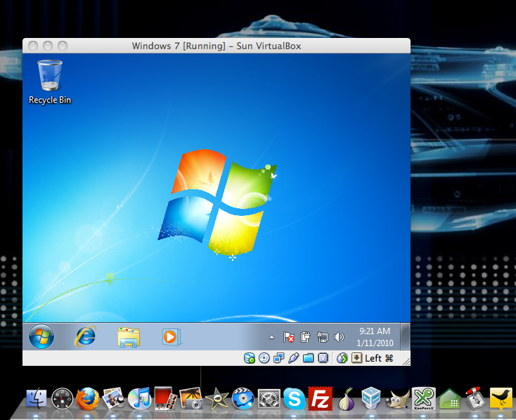Open green house icon in Dock

(x=449, y=399)
